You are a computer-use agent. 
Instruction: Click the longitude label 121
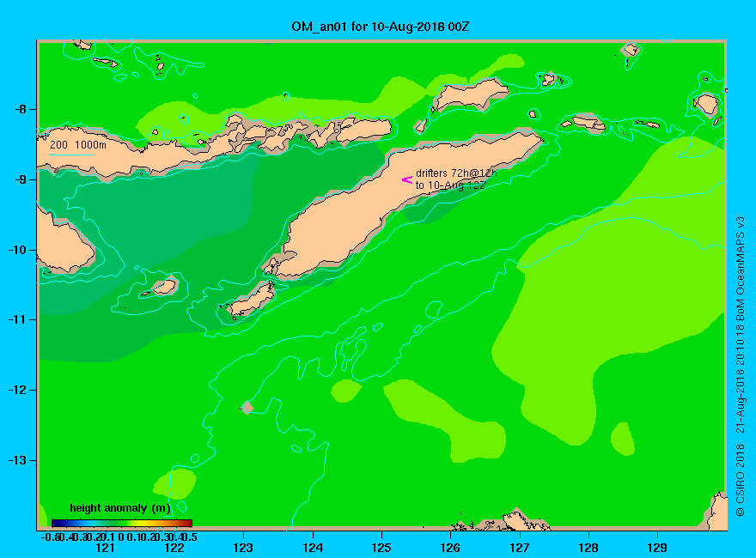pos(105,548)
